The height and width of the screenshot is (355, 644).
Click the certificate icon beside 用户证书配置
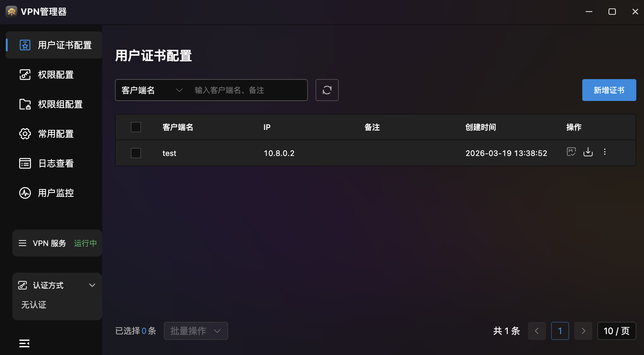point(25,45)
